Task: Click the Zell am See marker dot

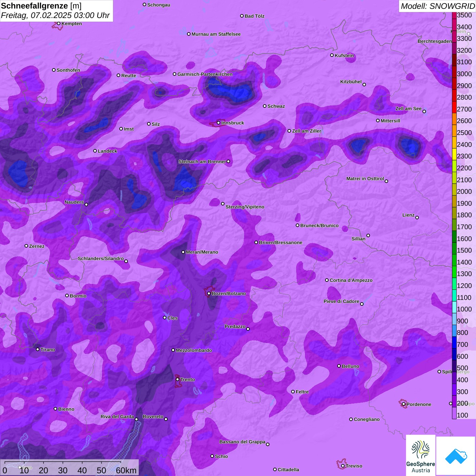Action: [x=424, y=112]
